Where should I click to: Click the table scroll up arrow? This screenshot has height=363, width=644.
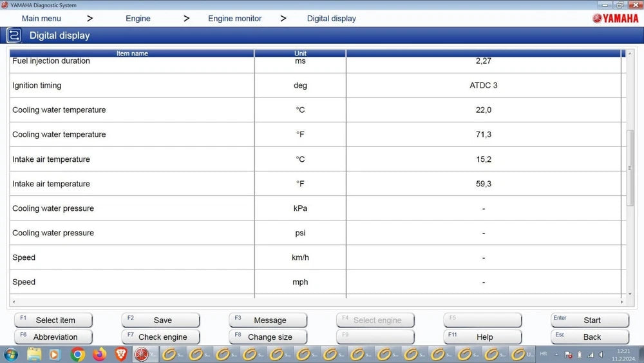pos(630,54)
